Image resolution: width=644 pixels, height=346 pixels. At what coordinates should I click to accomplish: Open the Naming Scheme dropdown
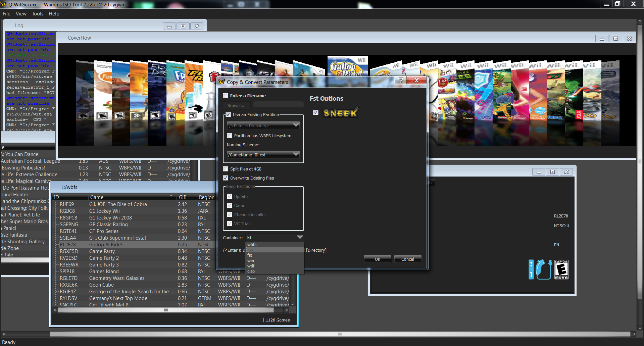pos(263,155)
